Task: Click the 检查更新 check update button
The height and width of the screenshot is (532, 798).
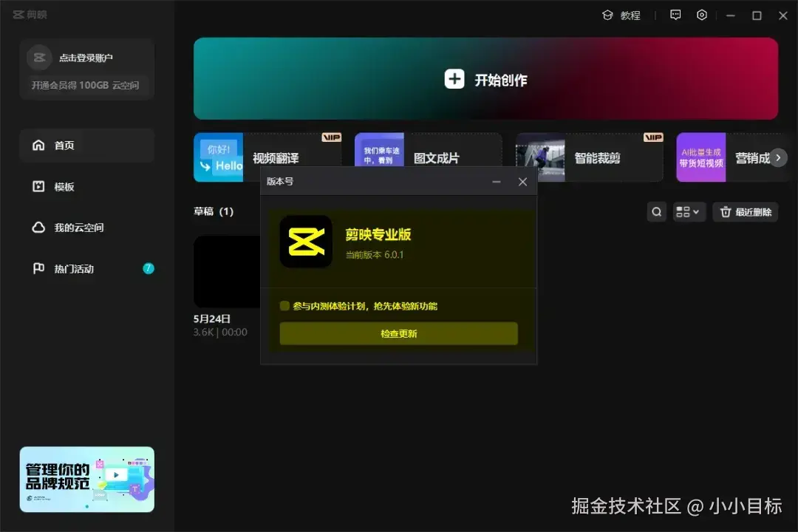Action: (398, 333)
